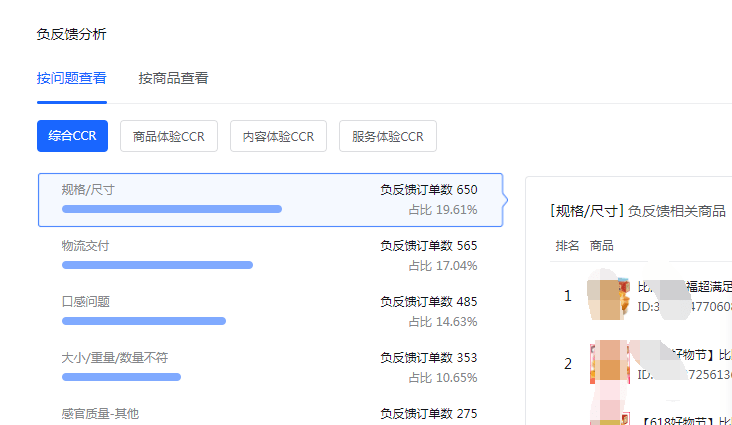732x425 pixels.
Task: Open the 按商品查看 tab
Action: [x=173, y=78]
